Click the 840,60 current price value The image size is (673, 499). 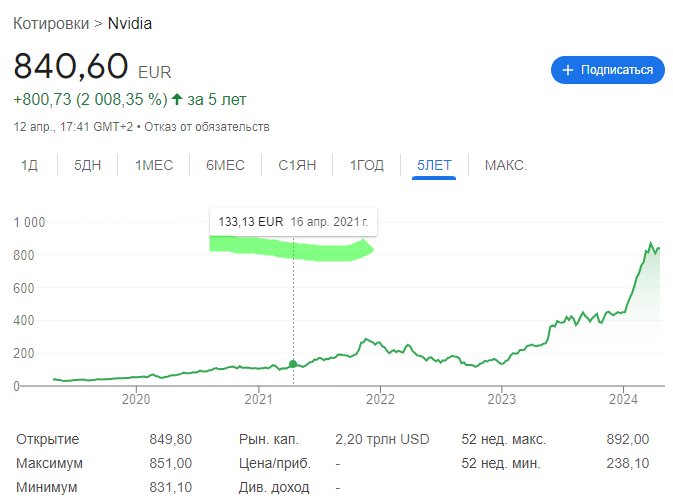pyautogui.click(x=71, y=66)
